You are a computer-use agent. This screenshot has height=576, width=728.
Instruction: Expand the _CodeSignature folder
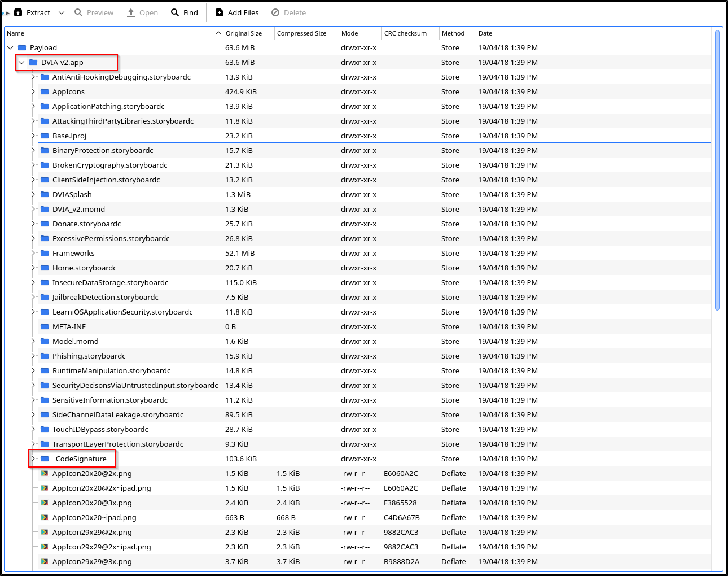(x=33, y=459)
